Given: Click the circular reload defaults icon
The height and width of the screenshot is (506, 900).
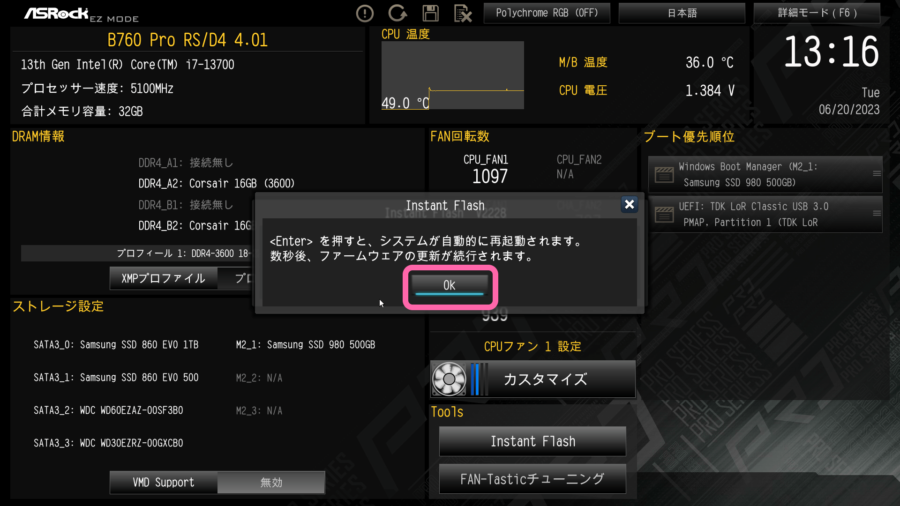Looking at the screenshot, I should pos(397,13).
